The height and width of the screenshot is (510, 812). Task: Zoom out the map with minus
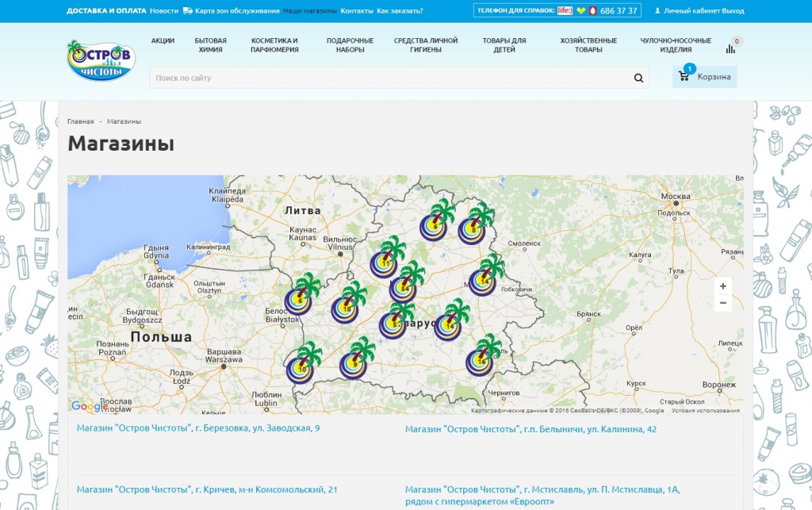723,303
